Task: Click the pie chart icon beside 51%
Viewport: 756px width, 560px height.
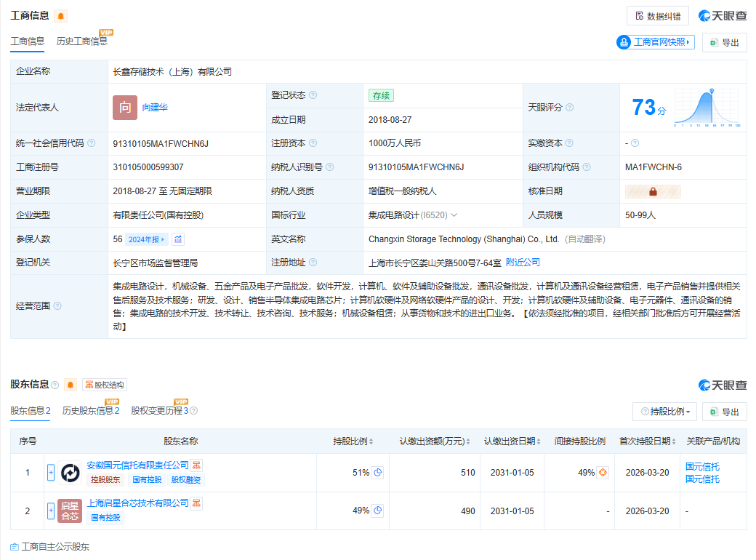Action: [x=378, y=473]
